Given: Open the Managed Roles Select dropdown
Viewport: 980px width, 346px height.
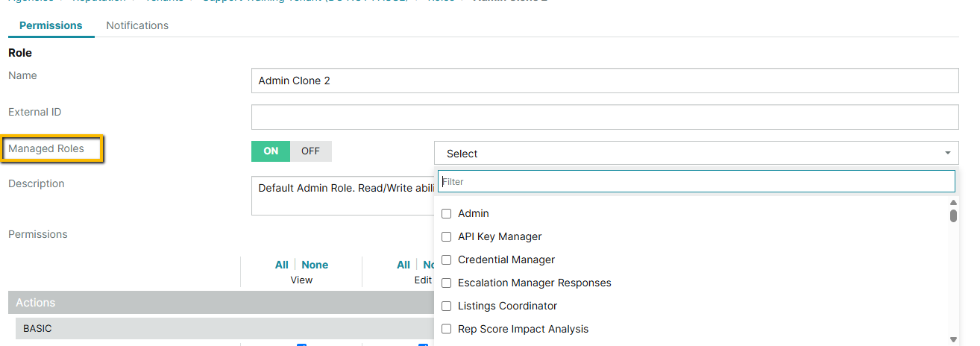Looking at the screenshot, I should coord(696,153).
